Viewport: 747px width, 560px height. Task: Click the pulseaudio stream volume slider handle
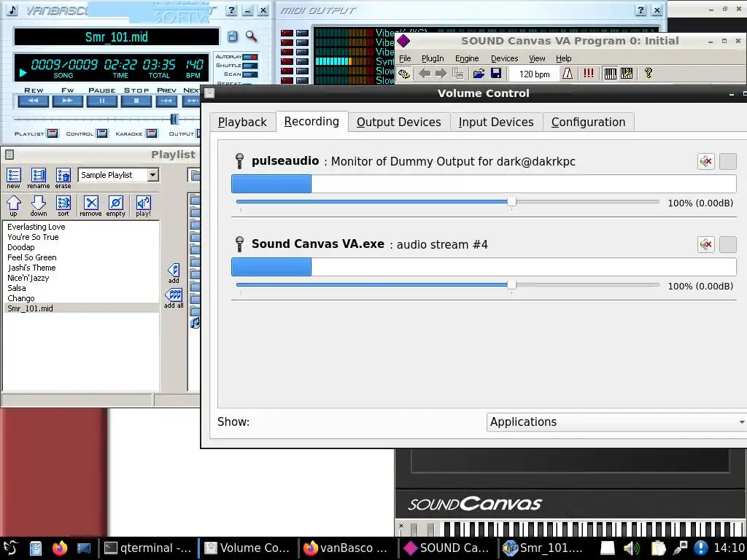coord(511,202)
